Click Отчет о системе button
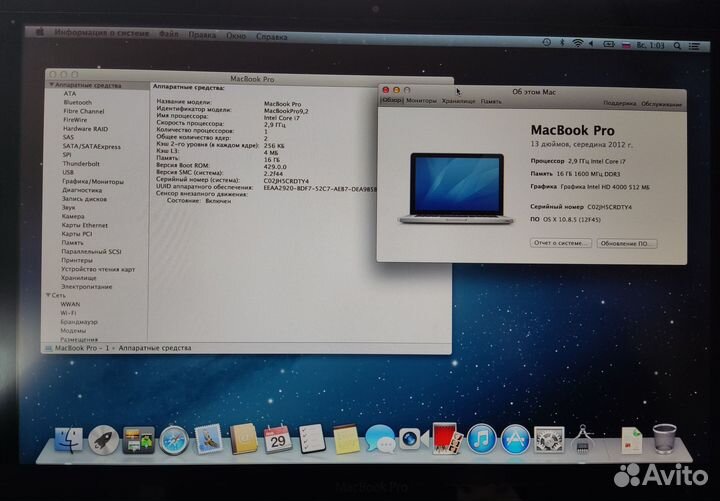The width and height of the screenshot is (720, 501). pos(561,242)
